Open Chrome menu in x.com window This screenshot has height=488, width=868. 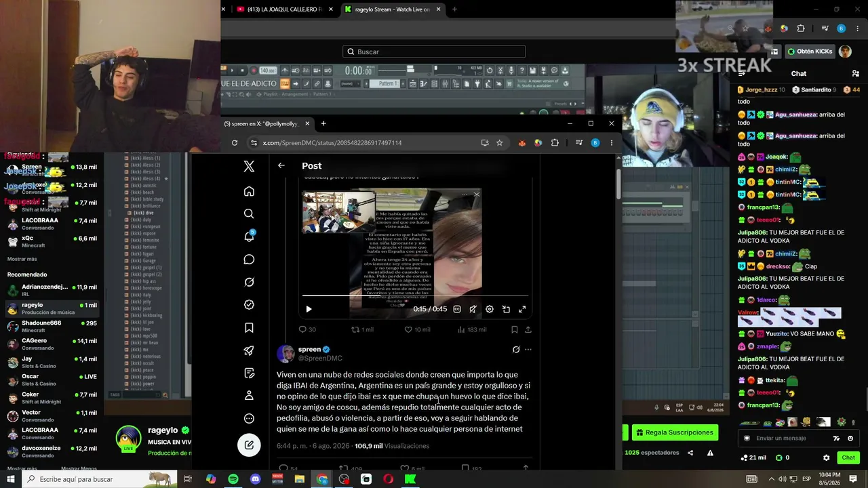coord(612,143)
